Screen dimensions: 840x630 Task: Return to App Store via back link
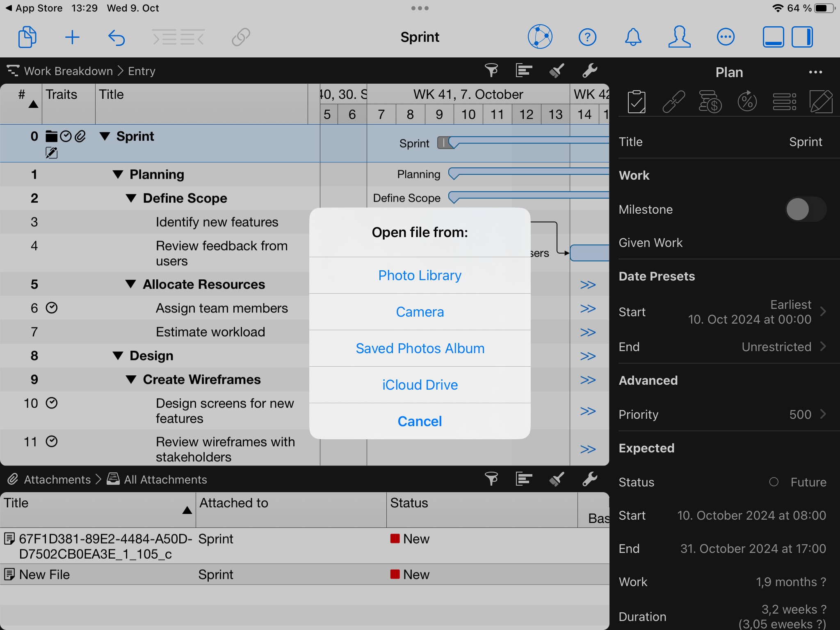tap(34, 8)
